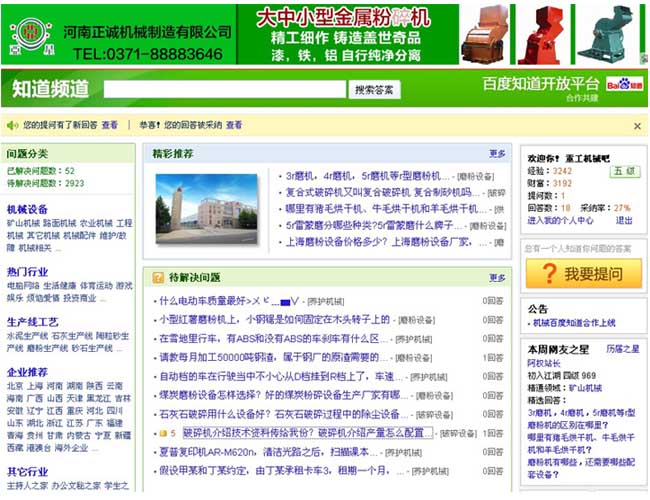Viewport: 650px width, 500px height.
Task: Click the teal crusher machine image
Action: (607, 35)
